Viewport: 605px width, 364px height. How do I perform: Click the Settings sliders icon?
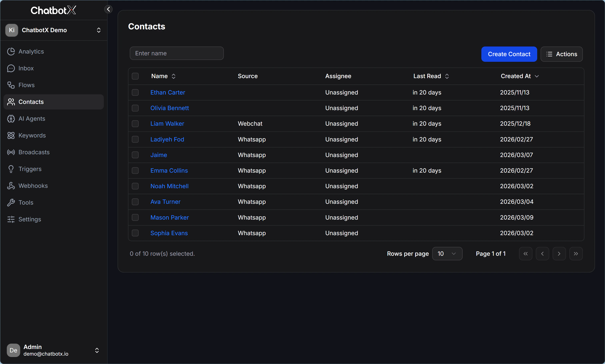(x=11, y=220)
